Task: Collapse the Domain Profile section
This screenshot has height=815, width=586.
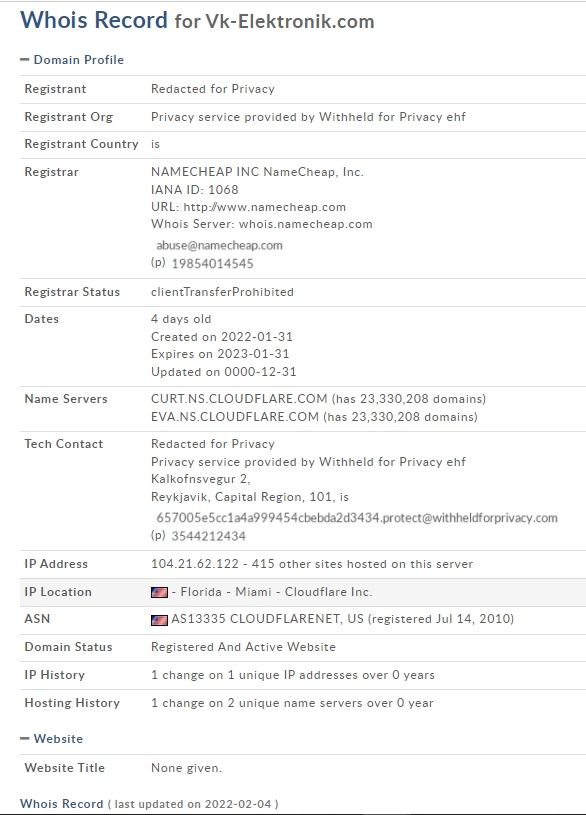Action: pyautogui.click(x=72, y=60)
